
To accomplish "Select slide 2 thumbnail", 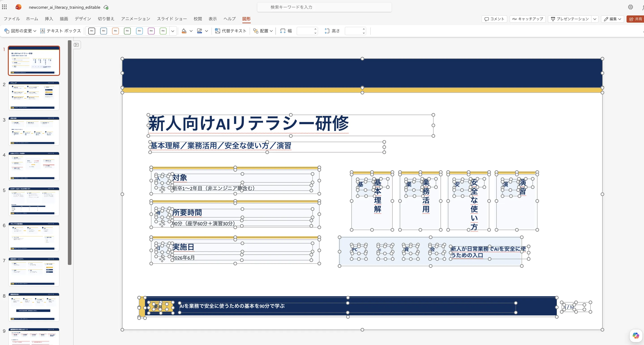I will point(34,96).
